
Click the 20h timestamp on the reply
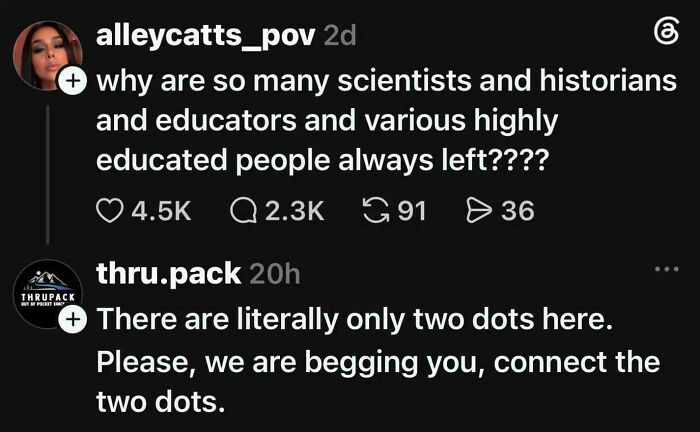[x=275, y=274]
